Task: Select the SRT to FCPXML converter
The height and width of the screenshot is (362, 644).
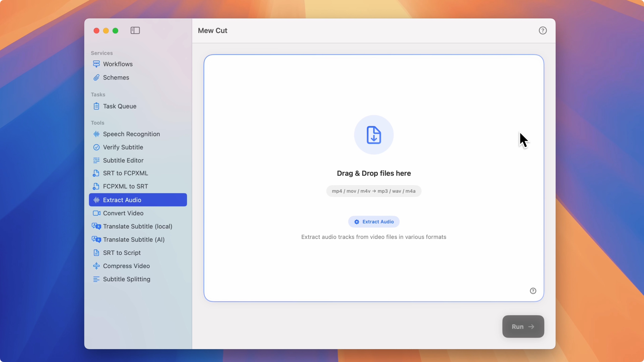Action: (125, 173)
